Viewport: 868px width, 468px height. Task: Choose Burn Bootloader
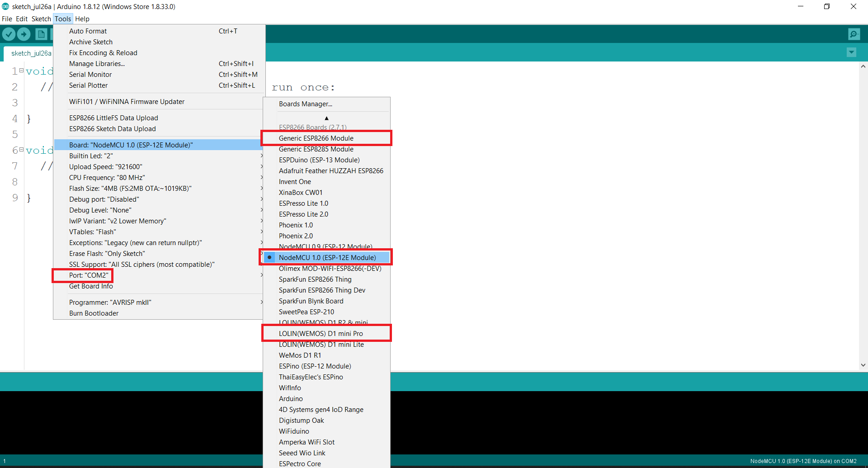(159, 313)
